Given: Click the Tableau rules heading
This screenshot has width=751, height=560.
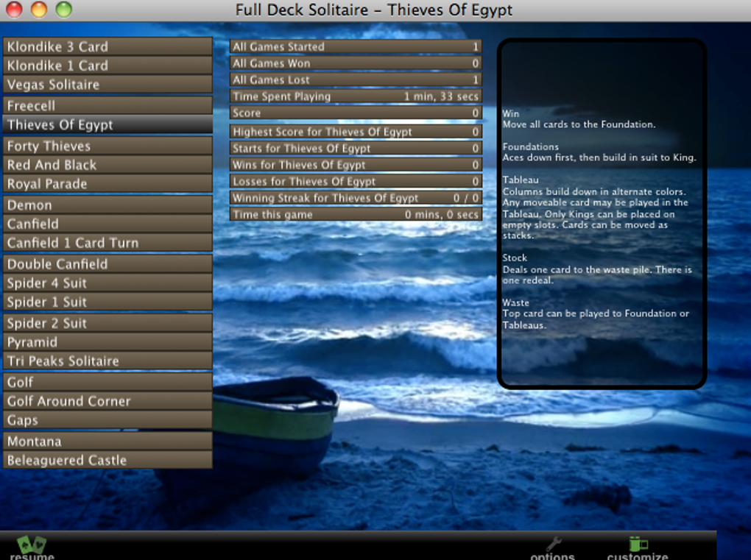Looking at the screenshot, I should click(521, 180).
